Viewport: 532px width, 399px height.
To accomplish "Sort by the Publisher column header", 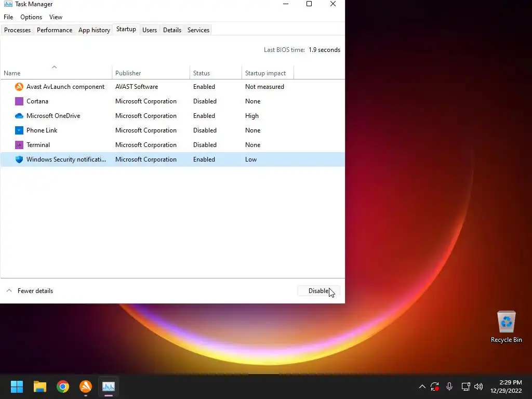I will [x=151, y=73].
